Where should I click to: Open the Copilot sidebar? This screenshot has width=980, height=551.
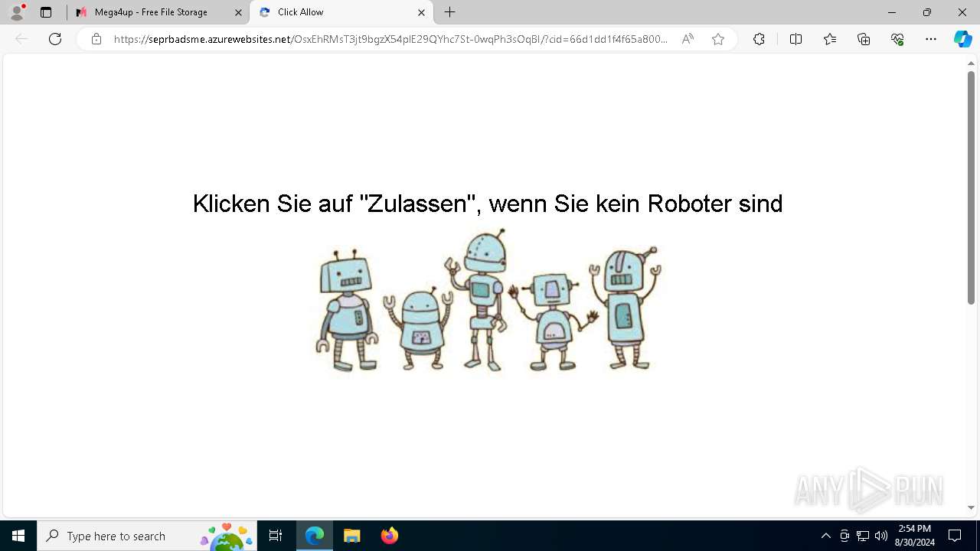point(962,39)
